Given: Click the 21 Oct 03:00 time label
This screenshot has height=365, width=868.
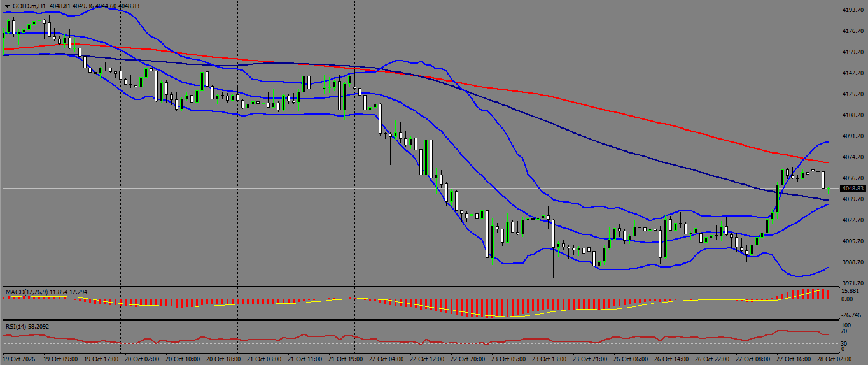Looking at the screenshot, I should coord(265,359).
